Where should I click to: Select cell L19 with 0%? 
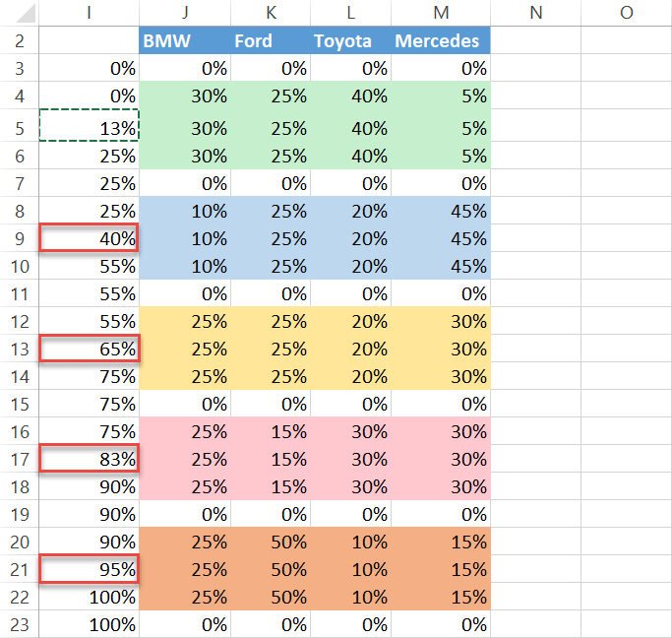tap(350, 514)
